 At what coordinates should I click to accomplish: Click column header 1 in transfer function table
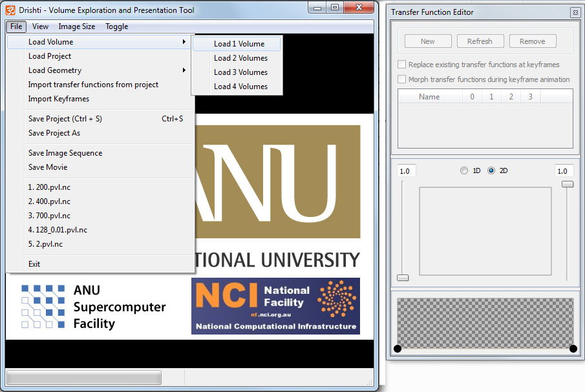tap(491, 97)
